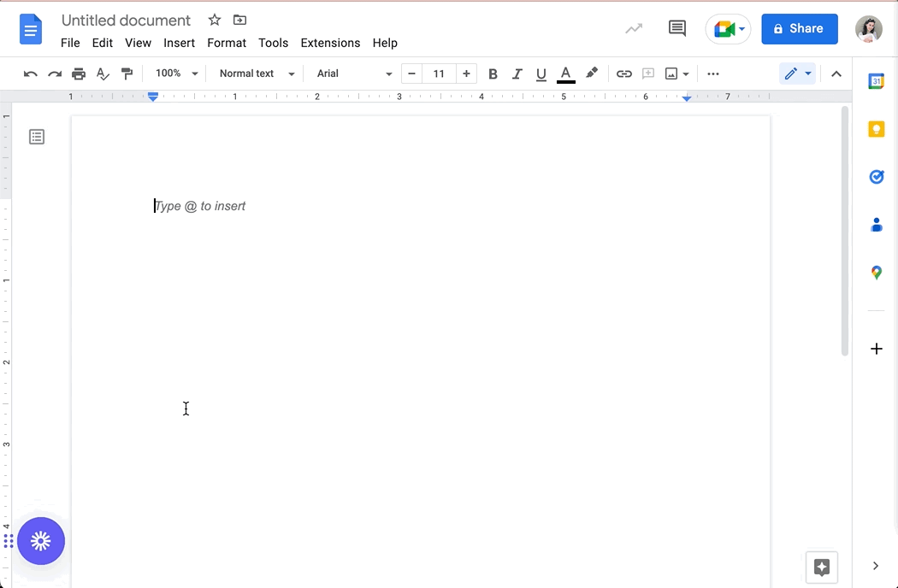Screen dimensions: 898x588
Task: Open the Format menu
Action: click(226, 43)
